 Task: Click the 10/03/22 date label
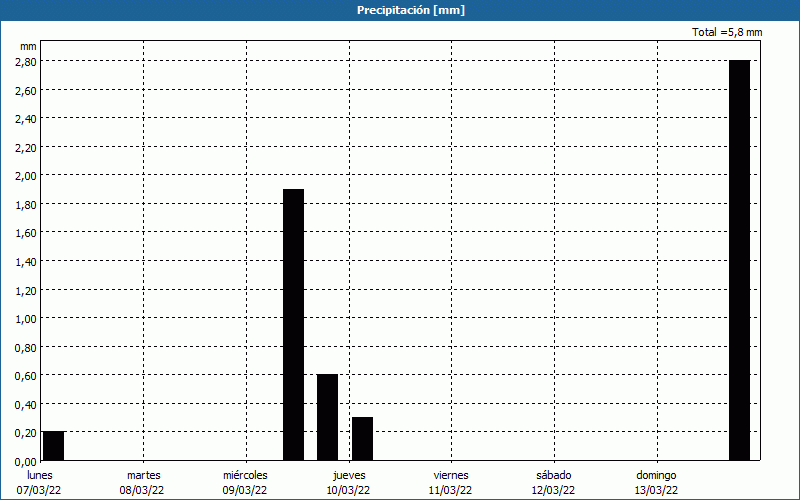348,490
